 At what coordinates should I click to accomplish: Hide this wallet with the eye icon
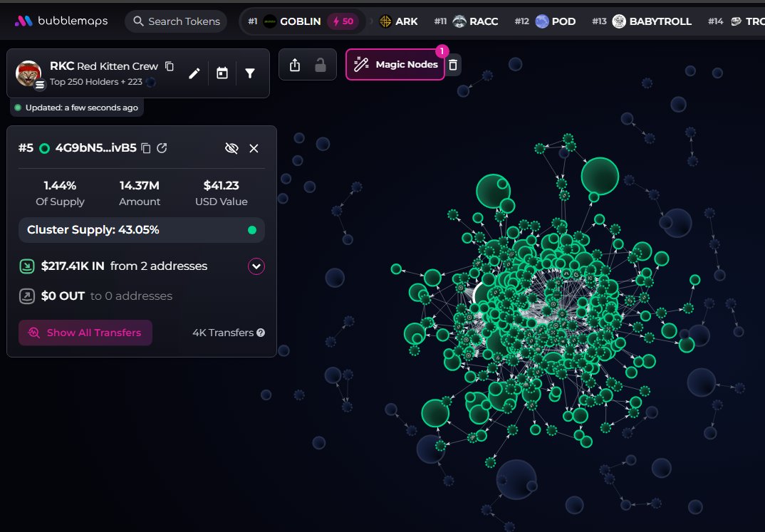[x=231, y=148]
